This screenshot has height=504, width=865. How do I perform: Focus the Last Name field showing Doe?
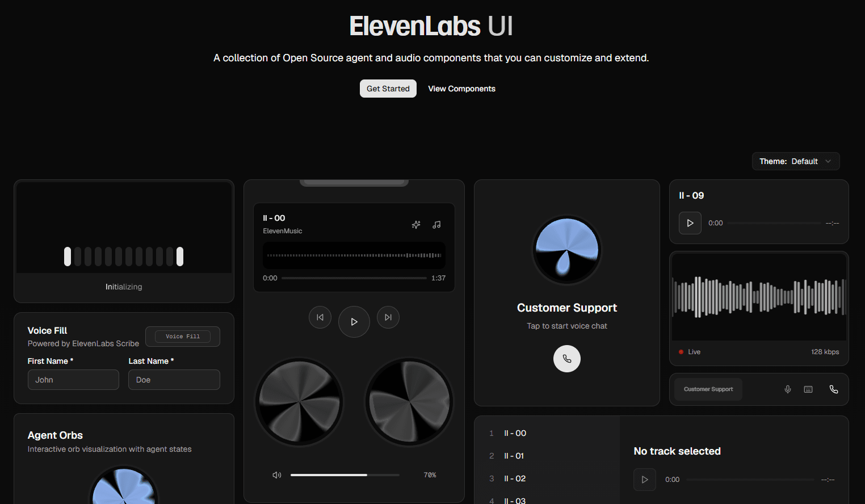174,380
